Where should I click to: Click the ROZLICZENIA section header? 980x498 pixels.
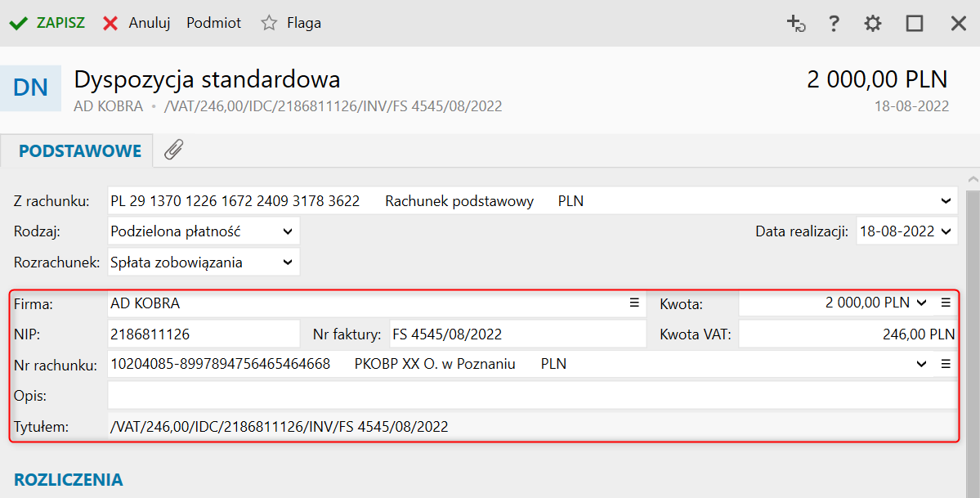(68, 480)
